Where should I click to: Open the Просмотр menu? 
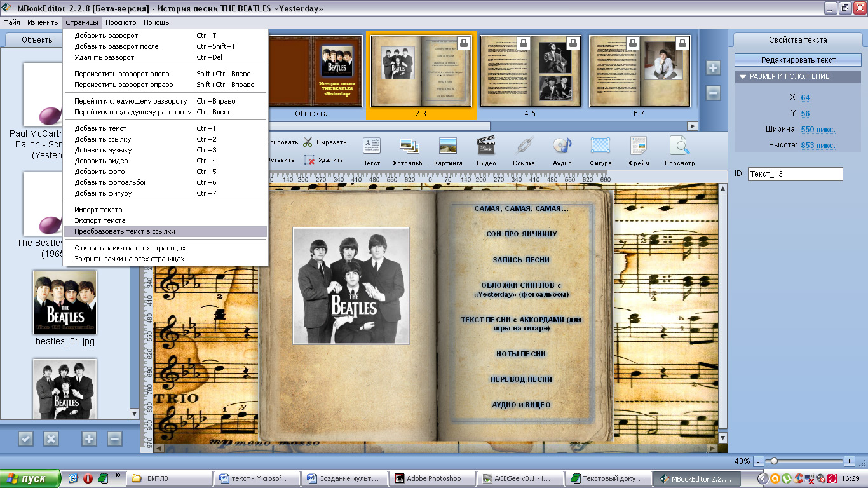point(121,22)
